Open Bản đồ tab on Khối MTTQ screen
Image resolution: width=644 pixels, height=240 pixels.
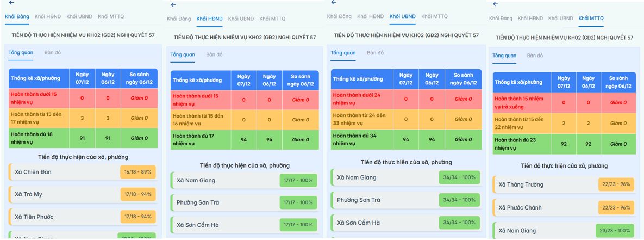click(535, 56)
